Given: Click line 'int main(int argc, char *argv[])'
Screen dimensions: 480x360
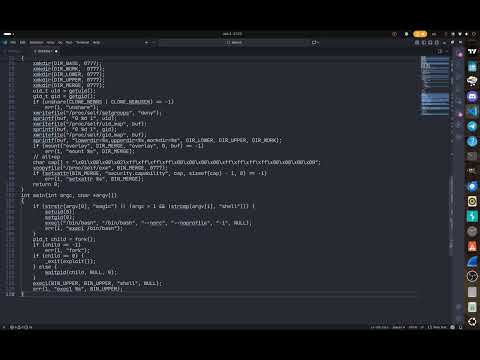Looking at the screenshot, I should point(69,195).
